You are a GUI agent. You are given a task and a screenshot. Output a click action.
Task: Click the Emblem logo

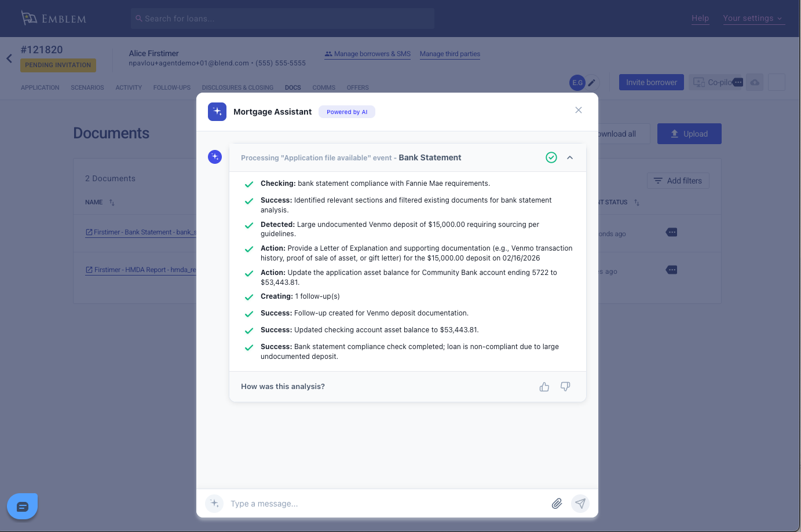(x=54, y=19)
